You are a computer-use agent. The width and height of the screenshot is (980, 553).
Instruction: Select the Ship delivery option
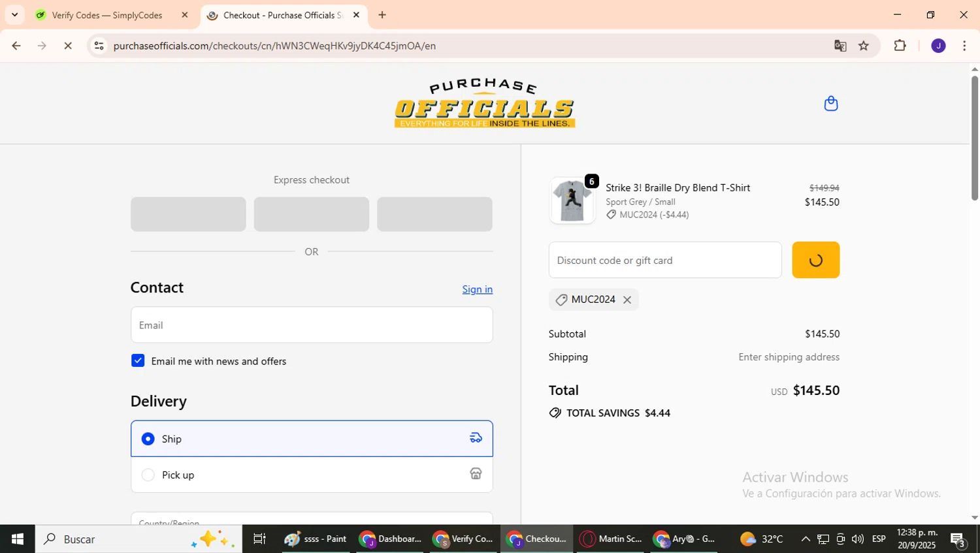pos(312,439)
